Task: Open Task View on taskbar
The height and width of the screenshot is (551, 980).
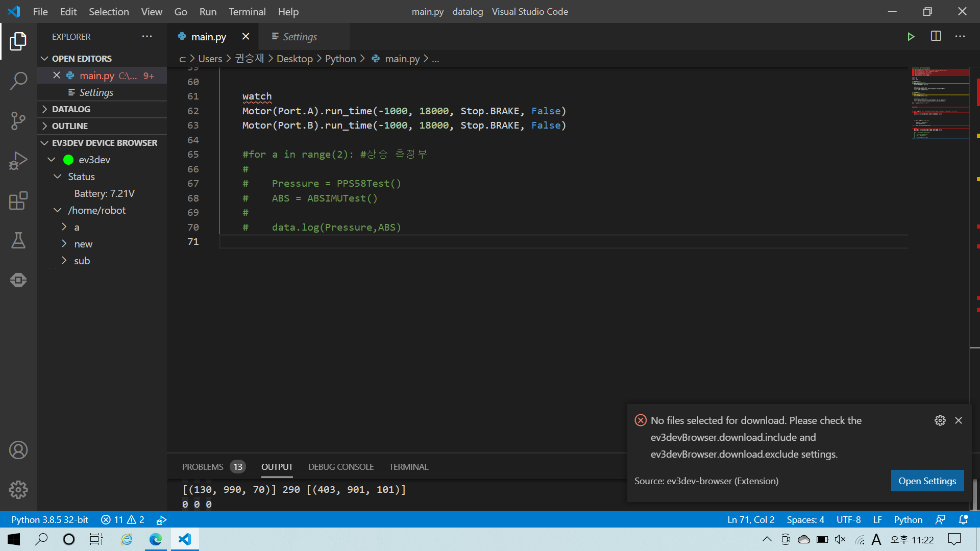Action: click(96, 539)
